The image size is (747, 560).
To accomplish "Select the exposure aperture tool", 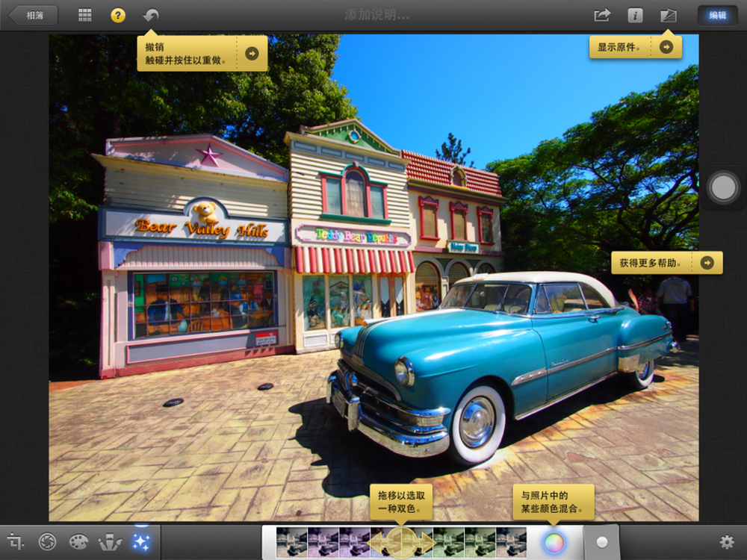I will click(48, 541).
